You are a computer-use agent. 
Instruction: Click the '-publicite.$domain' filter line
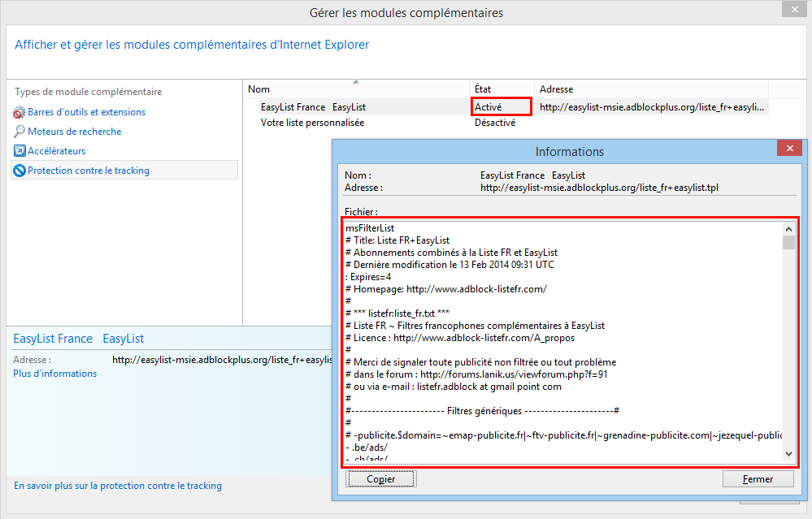click(x=563, y=435)
